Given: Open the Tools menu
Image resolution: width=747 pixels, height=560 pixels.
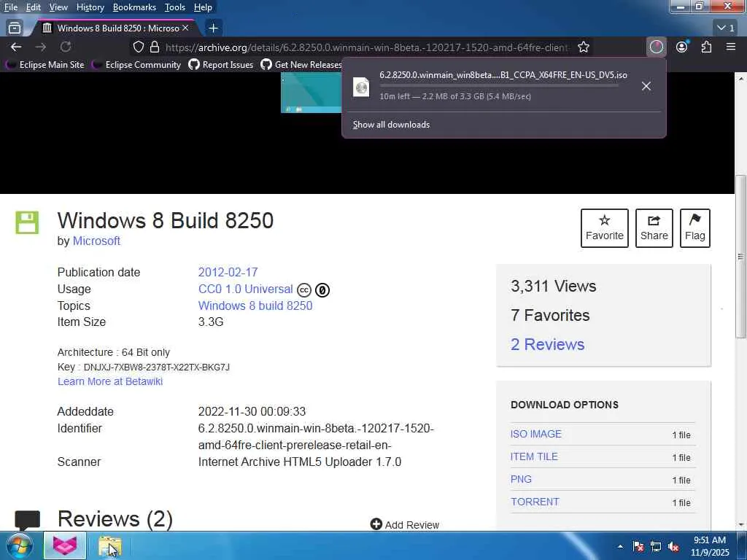Looking at the screenshot, I should click(x=174, y=7).
